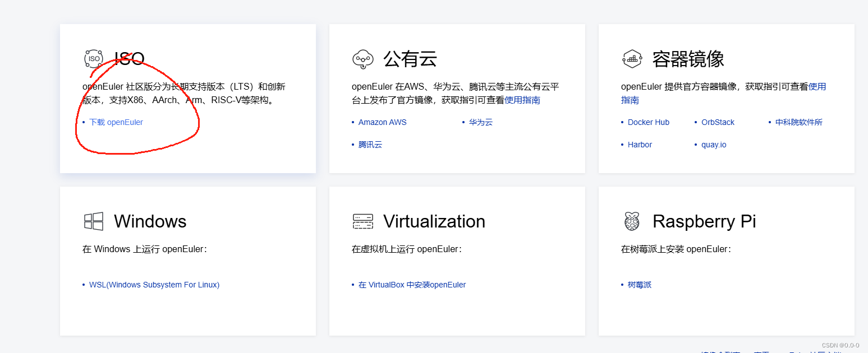Click the public cloud icon
868x353 pixels.
click(363, 58)
